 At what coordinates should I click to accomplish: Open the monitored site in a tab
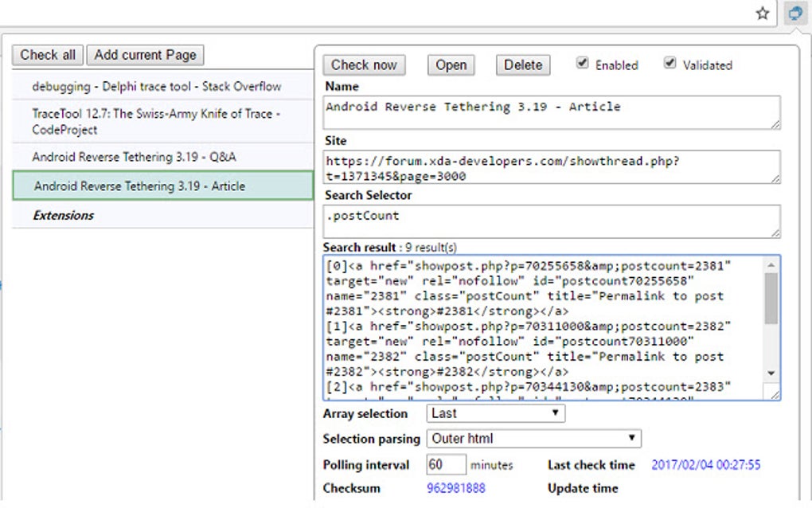(x=451, y=64)
